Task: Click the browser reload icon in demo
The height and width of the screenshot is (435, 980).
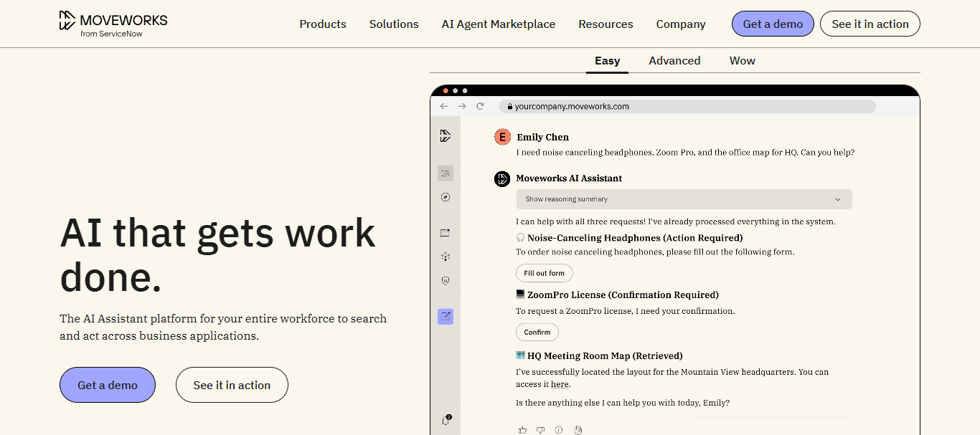Action: point(480,106)
